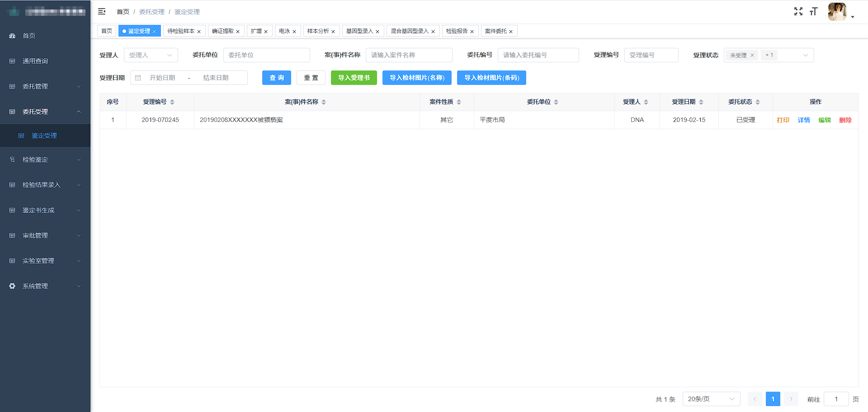868x412 pixels.
Task: Remove the 未受理 status filter tag
Action: pos(752,55)
